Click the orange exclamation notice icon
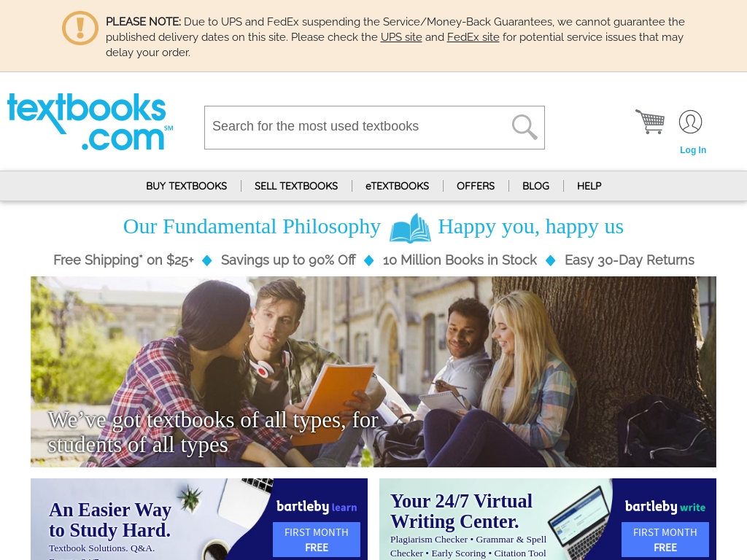747x560 pixels. (x=80, y=28)
